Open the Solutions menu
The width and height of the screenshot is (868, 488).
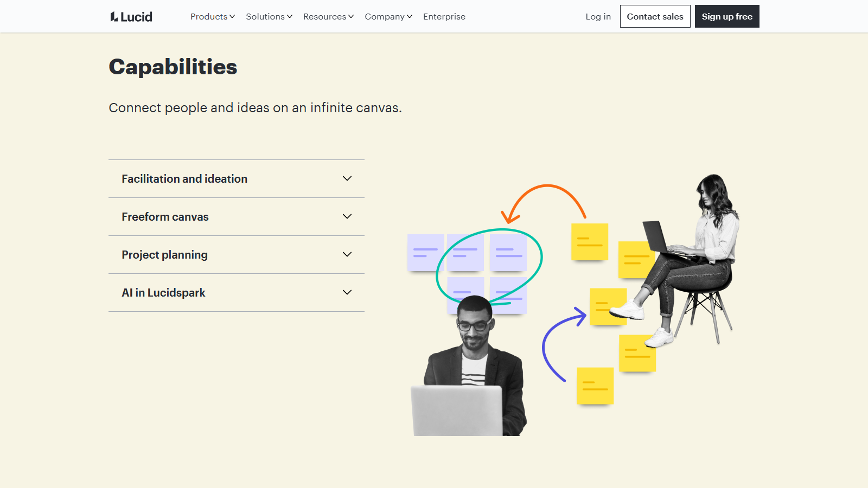(269, 17)
